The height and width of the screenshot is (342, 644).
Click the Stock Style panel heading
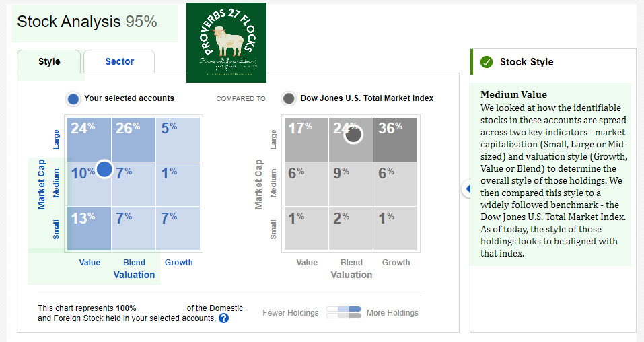tap(526, 62)
